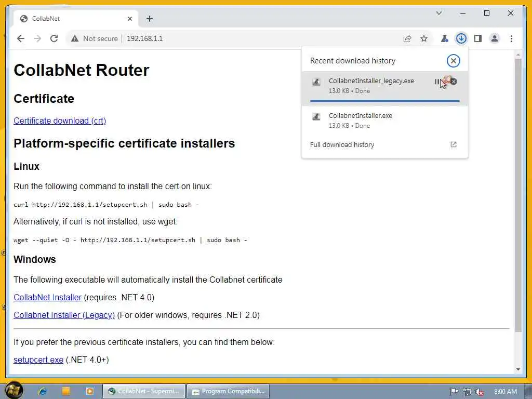Expand the tab search chevron
The height and width of the screenshot is (399, 532).
coord(438,13)
